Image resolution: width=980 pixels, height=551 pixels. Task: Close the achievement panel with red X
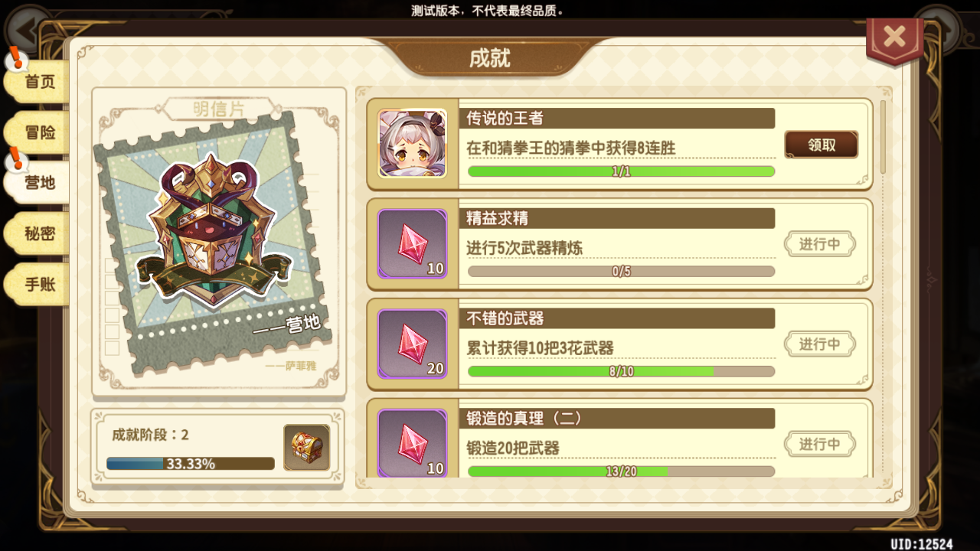tap(894, 37)
